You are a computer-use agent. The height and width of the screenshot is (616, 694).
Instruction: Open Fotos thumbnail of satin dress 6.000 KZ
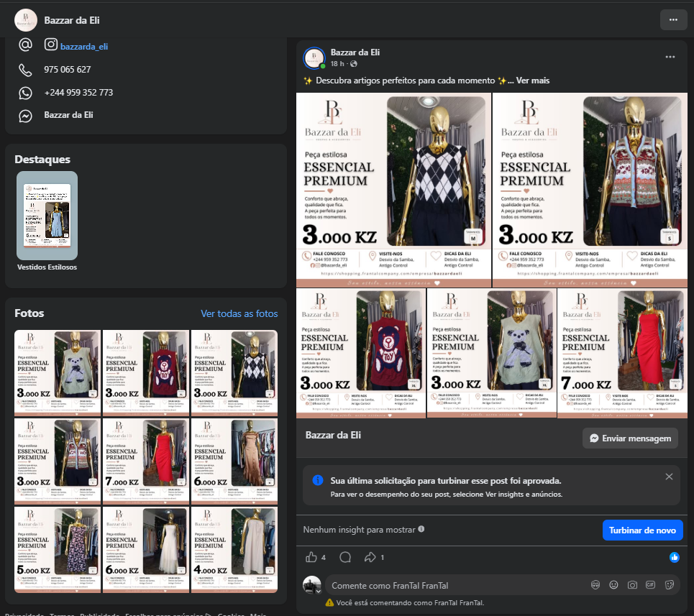point(234,461)
